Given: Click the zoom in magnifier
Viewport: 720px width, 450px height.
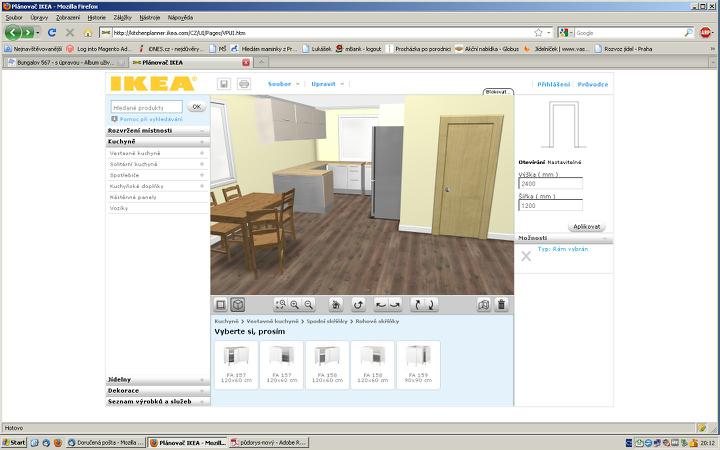Looking at the screenshot, I should click(295, 304).
